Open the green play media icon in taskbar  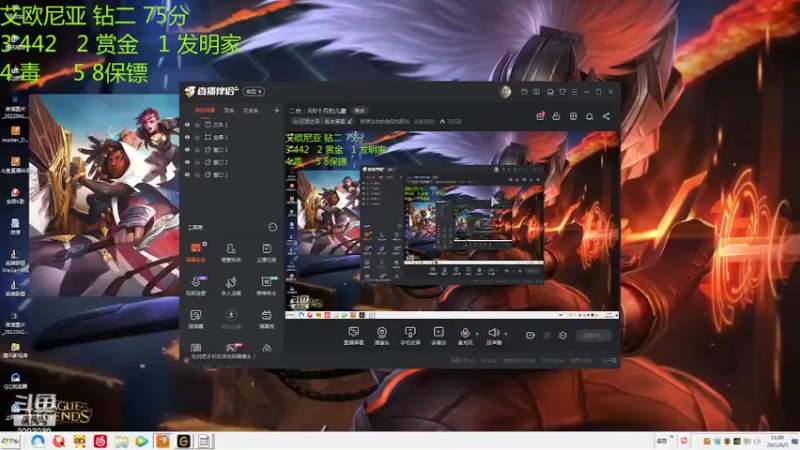pyautogui.click(x=142, y=441)
